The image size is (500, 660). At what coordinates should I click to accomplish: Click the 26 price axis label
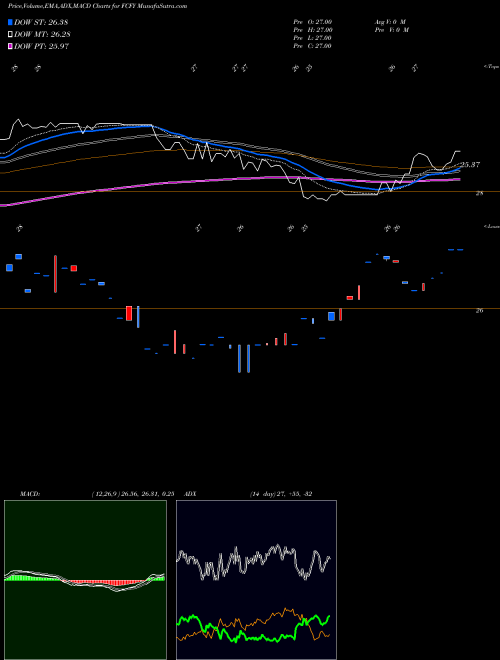[479, 311]
